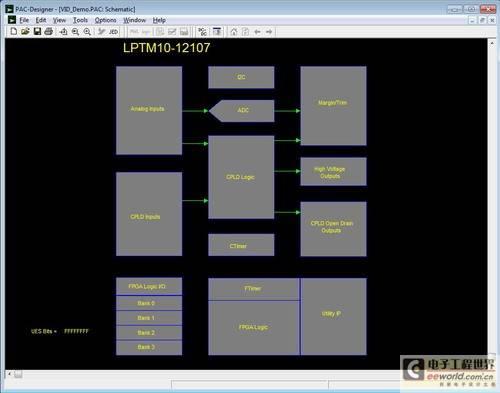
Task: Open the File menu
Action: (x=24, y=20)
